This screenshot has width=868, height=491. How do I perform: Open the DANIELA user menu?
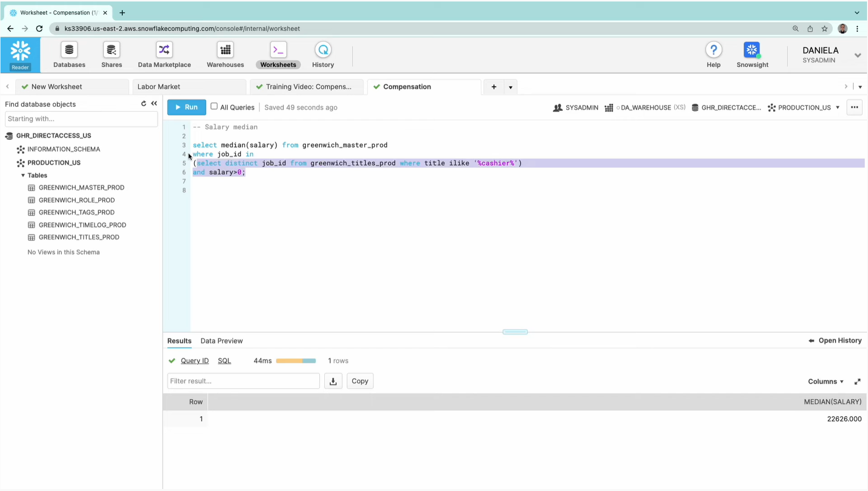coord(831,55)
